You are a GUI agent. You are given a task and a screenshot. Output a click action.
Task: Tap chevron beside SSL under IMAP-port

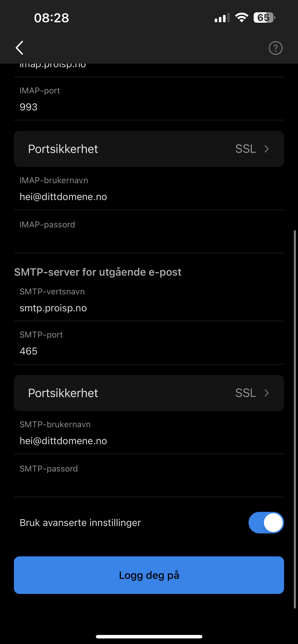(x=266, y=149)
